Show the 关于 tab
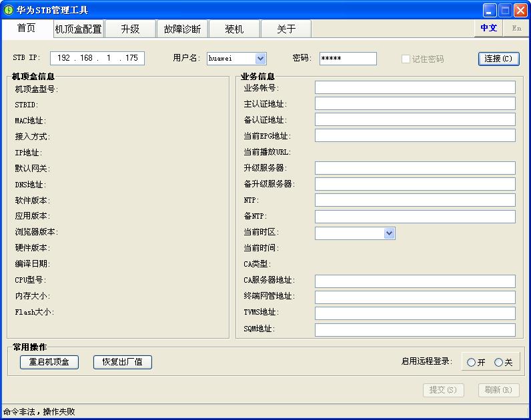The image size is (531, 420). pos(286,29)
